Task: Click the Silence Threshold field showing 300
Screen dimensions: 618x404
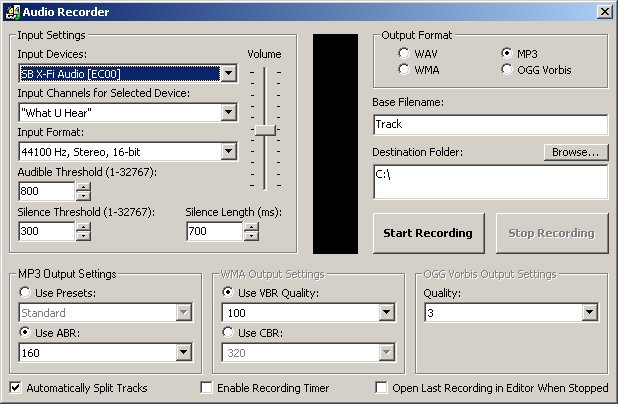Action: [x=46, y=231]
